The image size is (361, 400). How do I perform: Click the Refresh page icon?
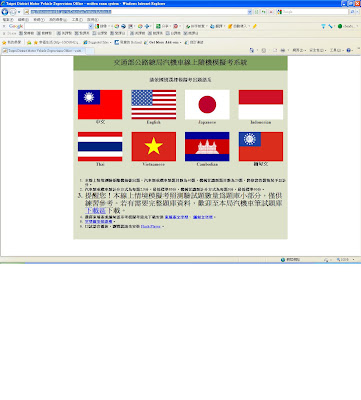click(x=264, y=12)
